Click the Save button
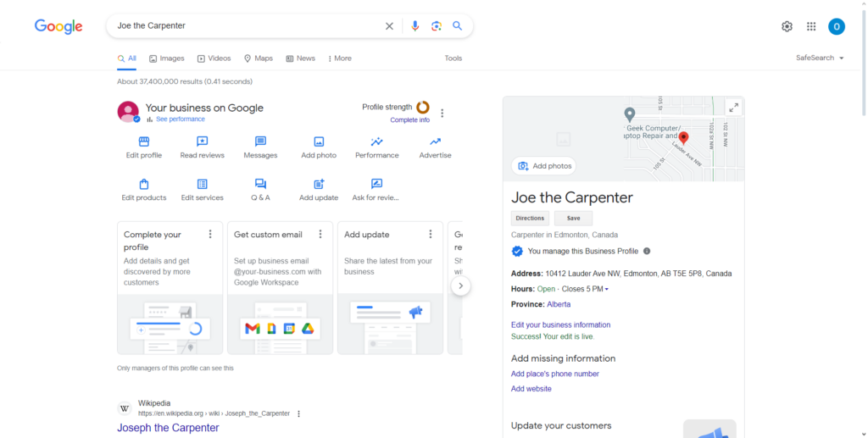The height and width of the screenshot is (438, 868). click(574, 218)
